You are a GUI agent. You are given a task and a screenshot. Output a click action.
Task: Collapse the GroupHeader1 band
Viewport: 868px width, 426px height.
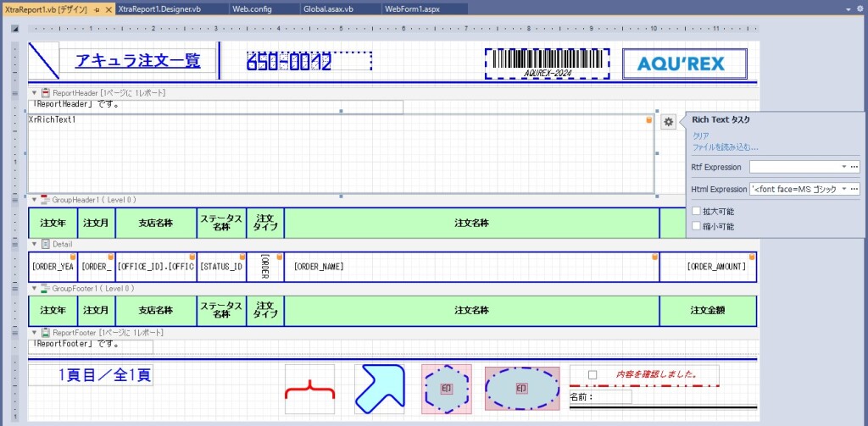35,200
